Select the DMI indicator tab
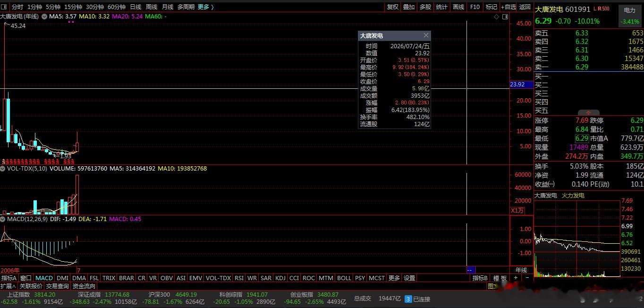Screen dimensions: 644x308 [62, 278]
